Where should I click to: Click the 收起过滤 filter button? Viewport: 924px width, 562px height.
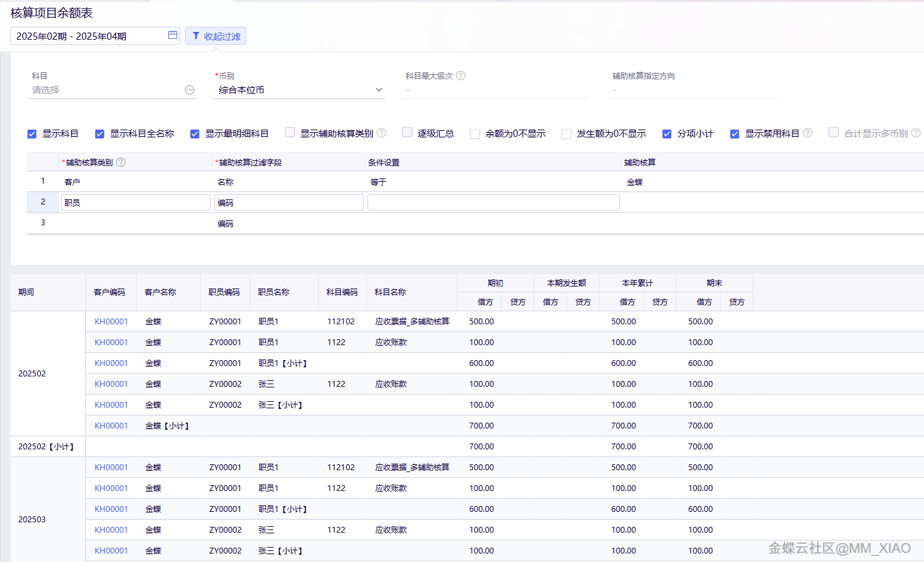tap(216, 36)
